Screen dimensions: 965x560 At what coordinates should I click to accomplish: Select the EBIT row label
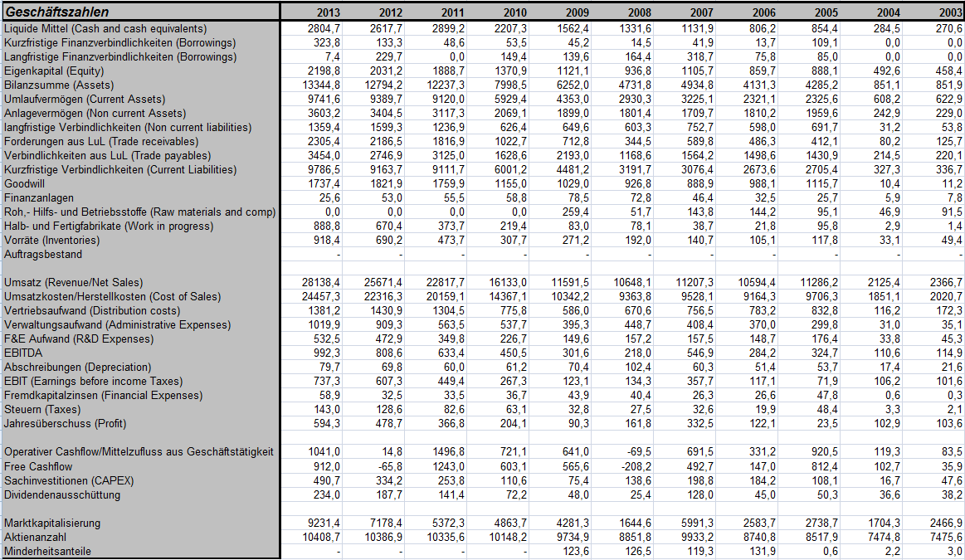(x=94, y=382)
